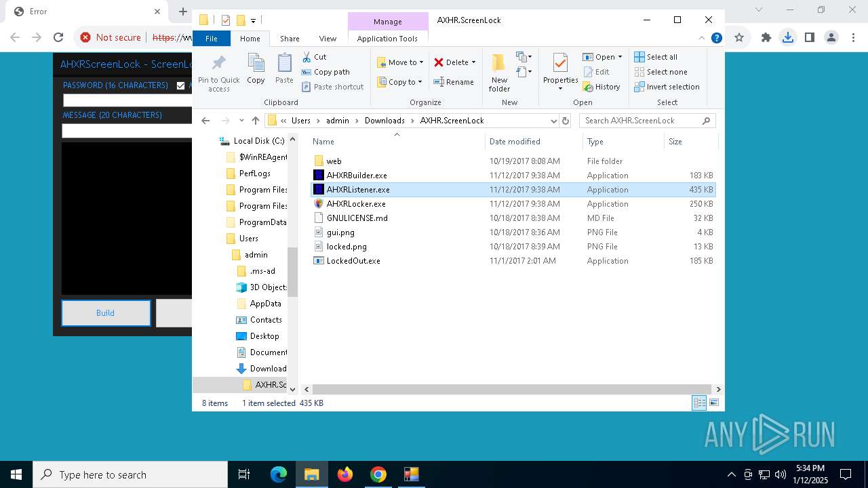
Task: Switch to details view layout icon
Action: point(699,403)
